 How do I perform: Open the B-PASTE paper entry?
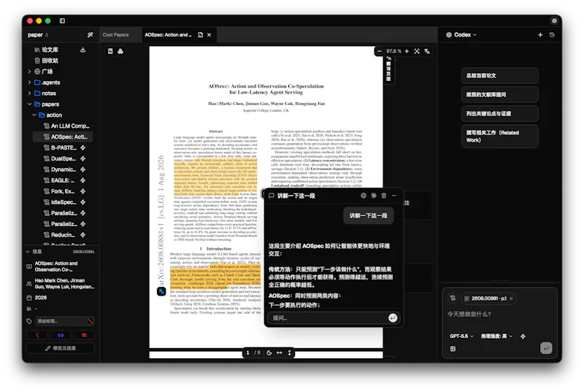coord(61,147)
